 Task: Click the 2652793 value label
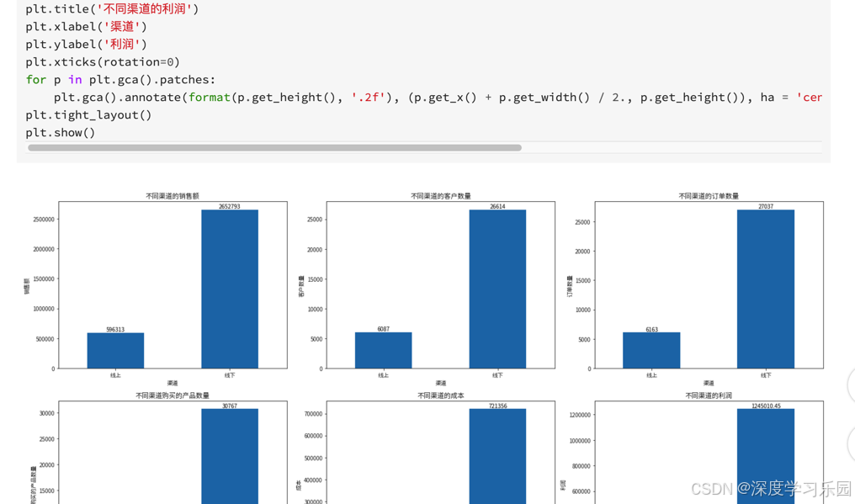[230, 206]
